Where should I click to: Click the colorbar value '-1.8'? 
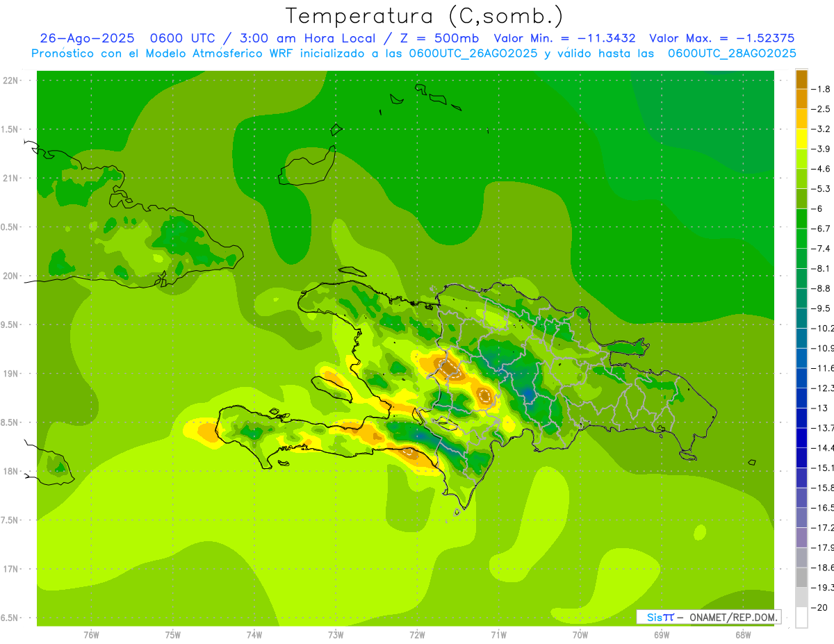coord(821,89)
